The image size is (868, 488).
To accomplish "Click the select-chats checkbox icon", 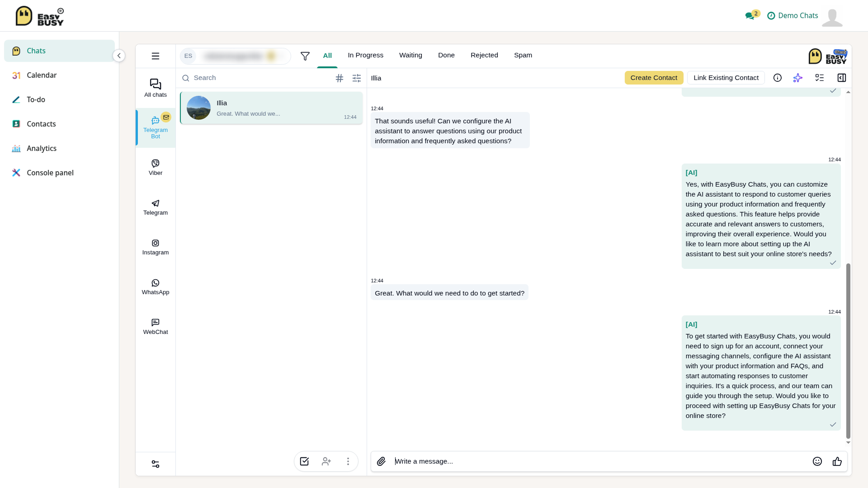I will tap(304, 461).
